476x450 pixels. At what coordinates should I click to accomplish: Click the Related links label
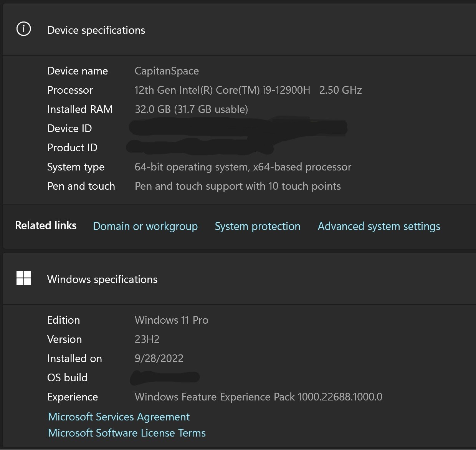pyautogui.click(x=46, y=225)
